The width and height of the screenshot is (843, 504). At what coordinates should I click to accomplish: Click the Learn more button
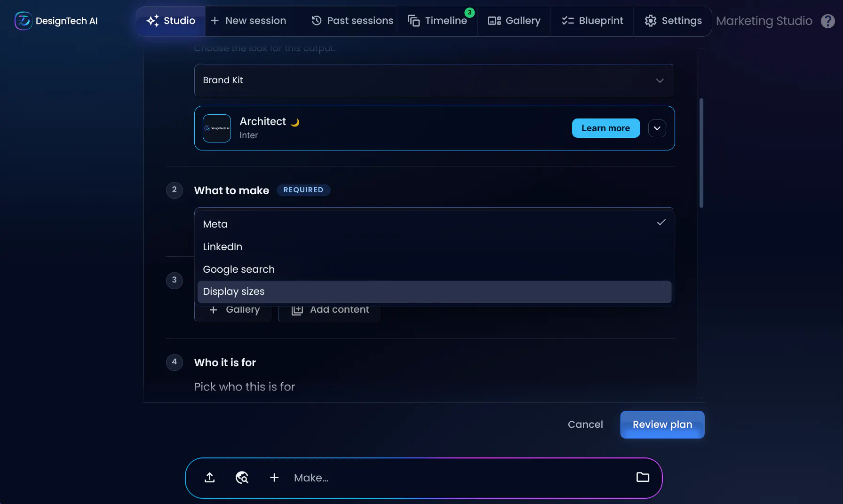click(606, 128)
